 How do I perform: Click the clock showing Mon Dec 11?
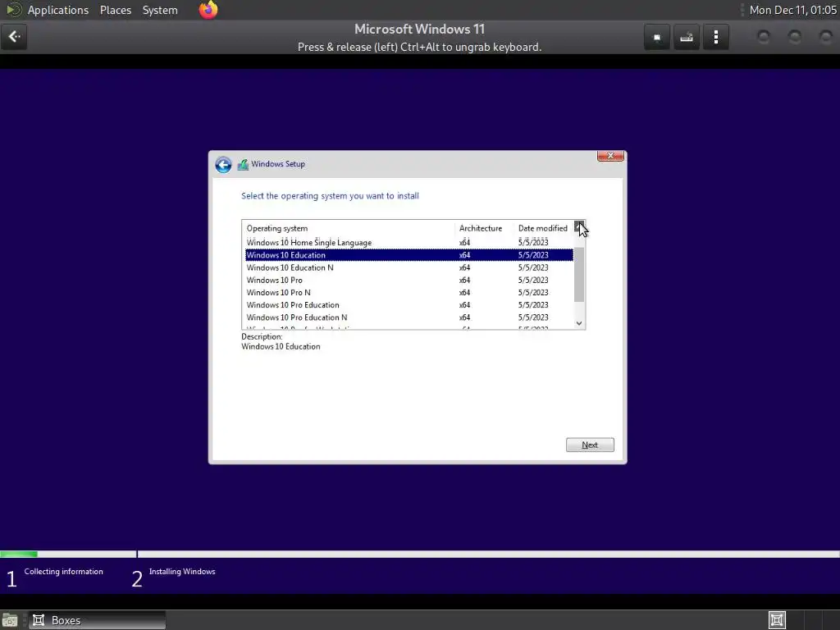[793, 10]
